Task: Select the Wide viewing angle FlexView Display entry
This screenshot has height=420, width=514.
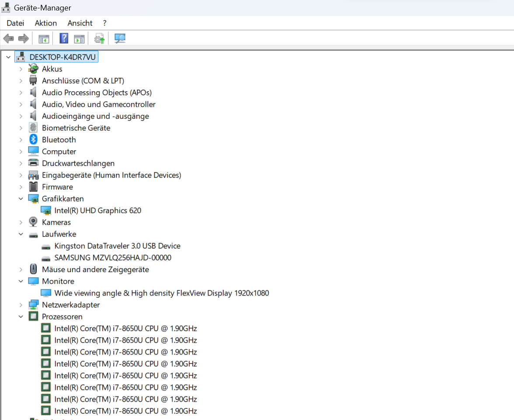Action: 162,293
